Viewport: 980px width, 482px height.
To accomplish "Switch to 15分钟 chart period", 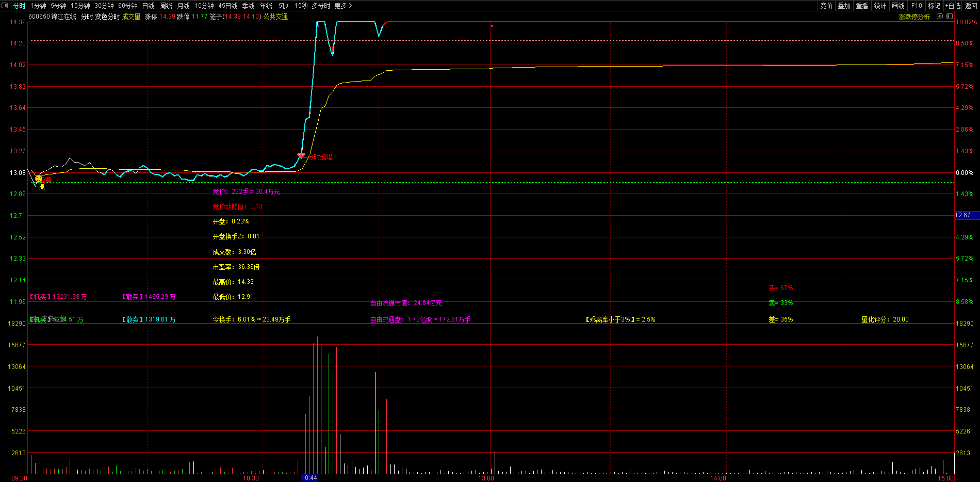I will point(80,6).
